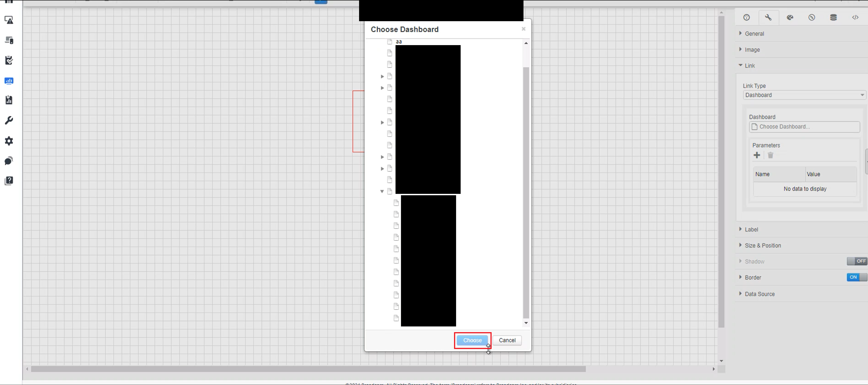Screen dimensions: 868x385
Task: Click the gear settings icon in sidebar
Action: (9, 141)
